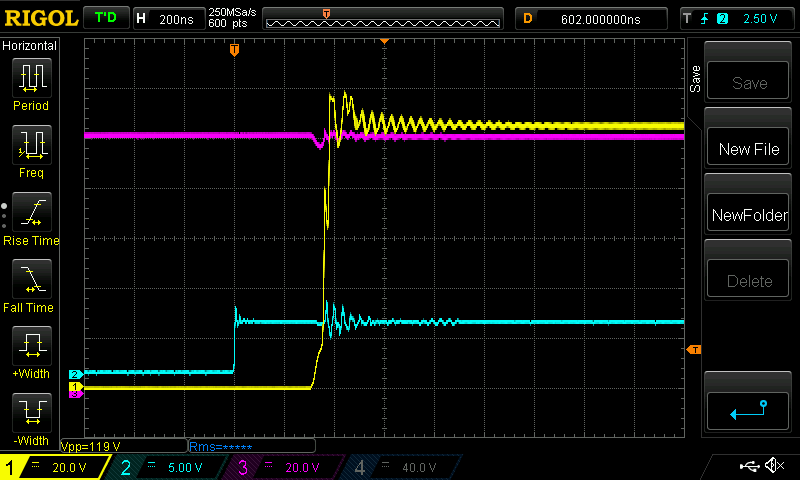Toggle channel 2 at 5.00 V
This screenshot has width=800, height=480.
click(x=168, y=467)
